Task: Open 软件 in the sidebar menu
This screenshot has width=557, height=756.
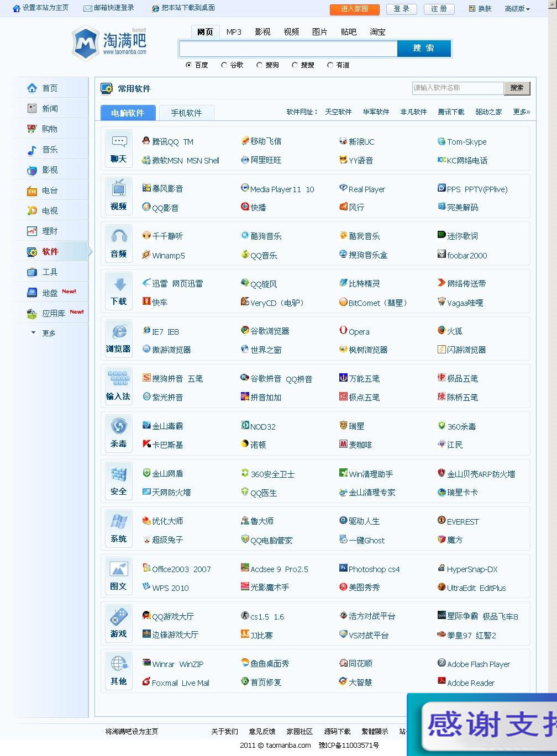Action: click(51, 252)
